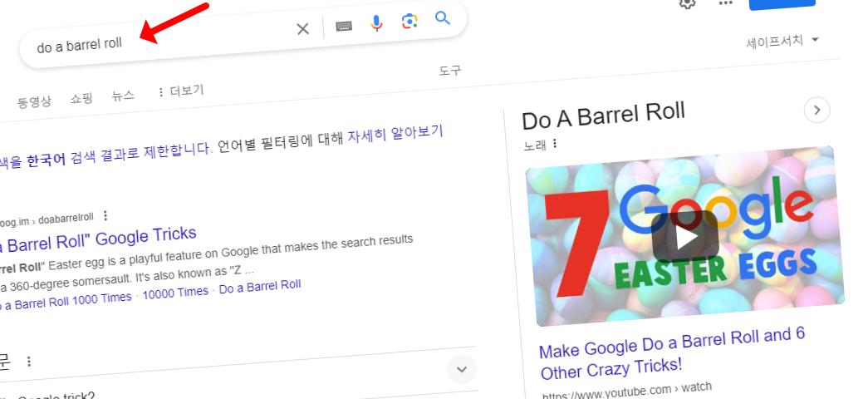Open settings gear icon at top
868x399 pixels.
[687, 3]
